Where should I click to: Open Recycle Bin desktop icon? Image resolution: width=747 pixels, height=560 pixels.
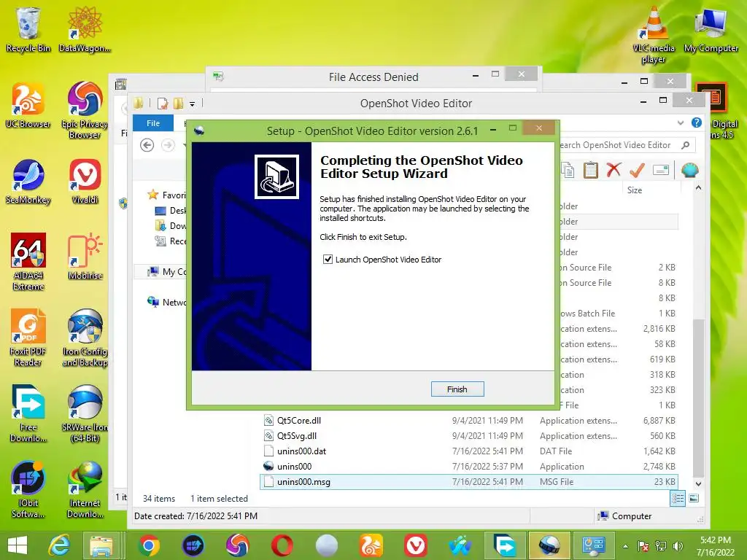[28, 29]
